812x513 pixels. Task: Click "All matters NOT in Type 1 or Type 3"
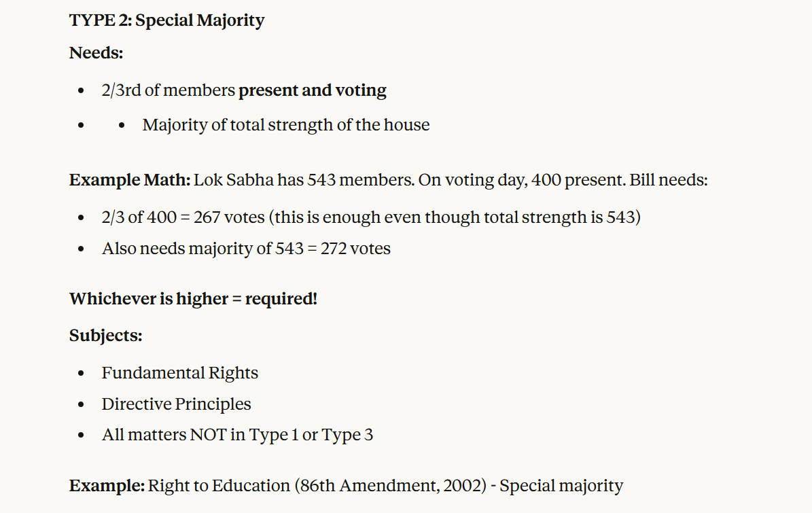point(237,435)
